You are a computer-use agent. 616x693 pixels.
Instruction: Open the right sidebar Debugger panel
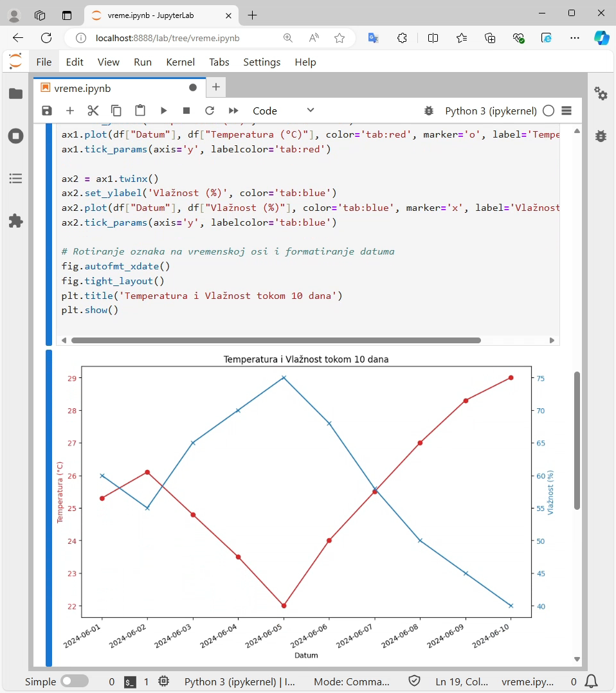click(601, 136)
